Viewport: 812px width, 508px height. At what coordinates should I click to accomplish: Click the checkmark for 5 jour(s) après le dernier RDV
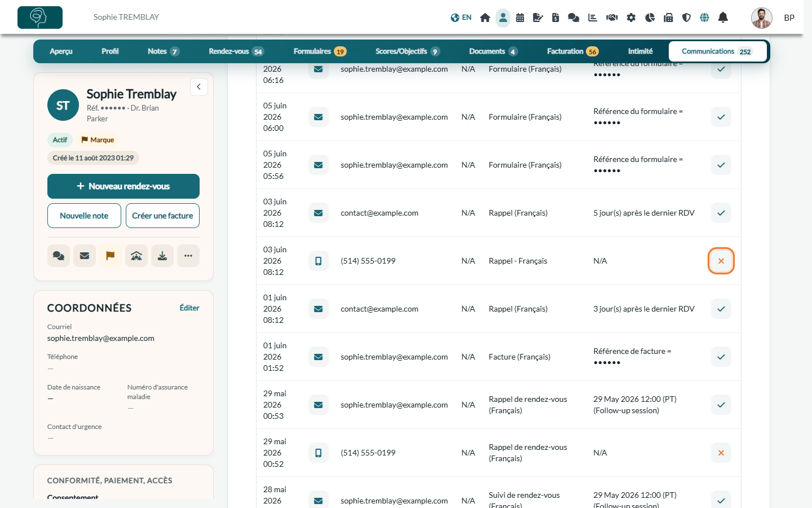721,213
